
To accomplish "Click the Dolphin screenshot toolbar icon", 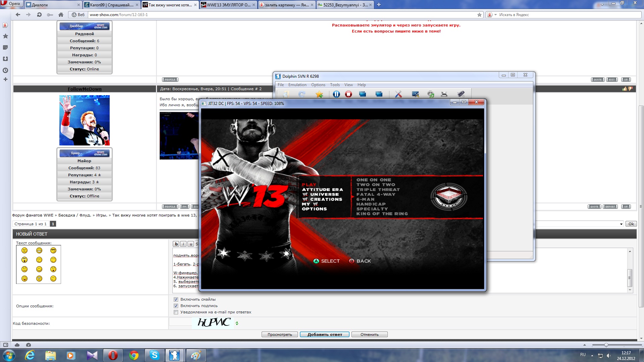I will (379, 95).
